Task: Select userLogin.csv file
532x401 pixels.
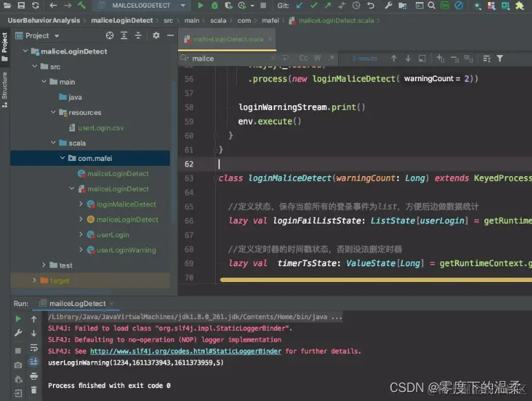Action: click(96, 128)
